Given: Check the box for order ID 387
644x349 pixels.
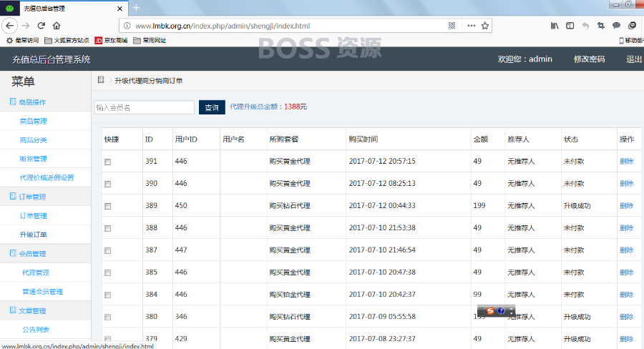Looking at the screenshot, I should pyautogui.click(x=107, y=250).
